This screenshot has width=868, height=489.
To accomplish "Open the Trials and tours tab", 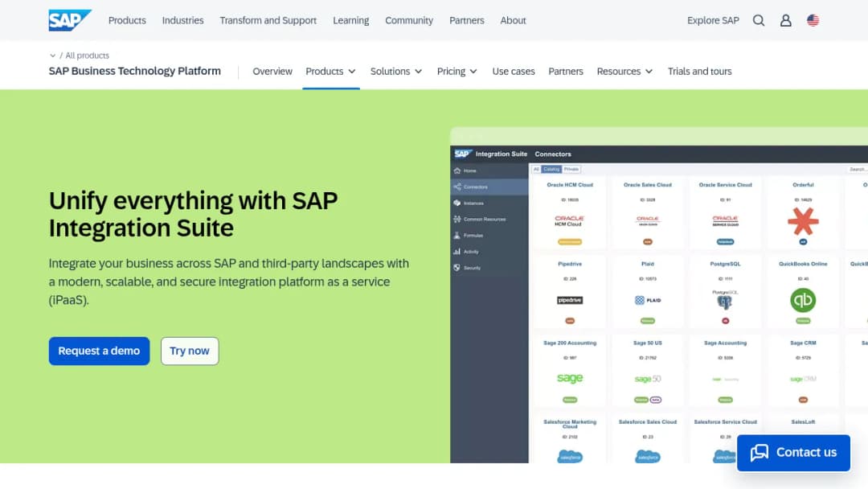I will 699,72.
